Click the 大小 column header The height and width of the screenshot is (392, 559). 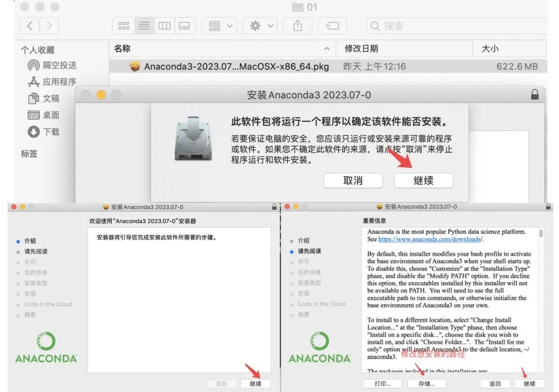pos(490,49)
